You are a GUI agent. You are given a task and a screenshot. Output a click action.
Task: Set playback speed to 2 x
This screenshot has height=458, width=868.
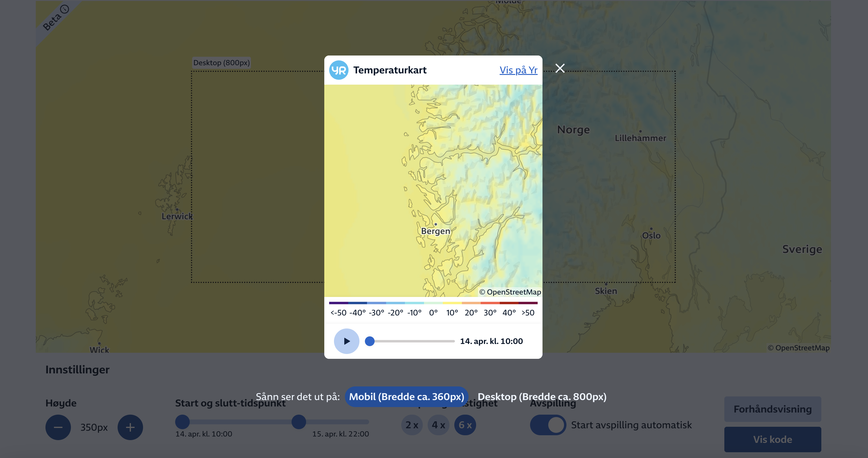[412, 425]
